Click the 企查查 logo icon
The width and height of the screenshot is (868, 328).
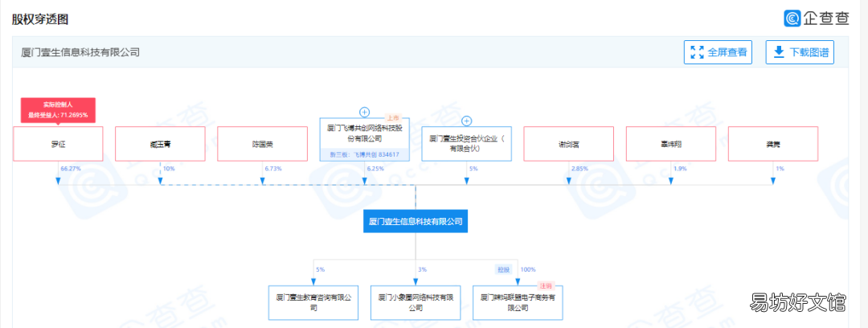coord(792,18)
